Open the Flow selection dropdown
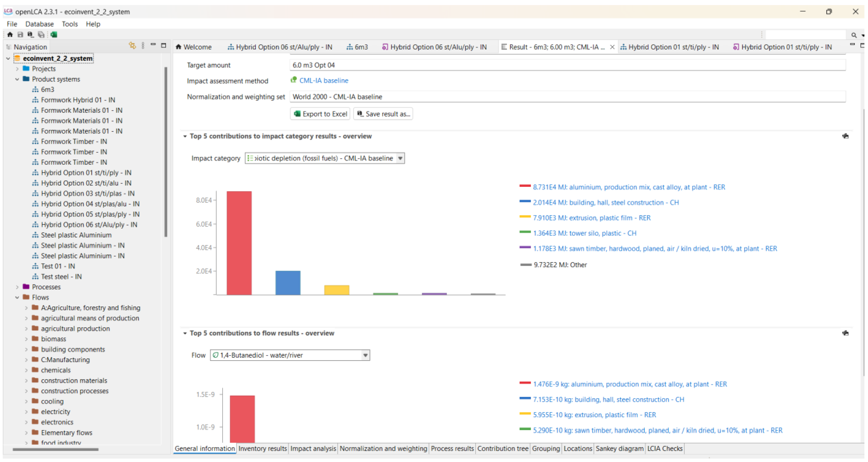The width and height of the screenshot is (868, 462). (x=365, y=355)
